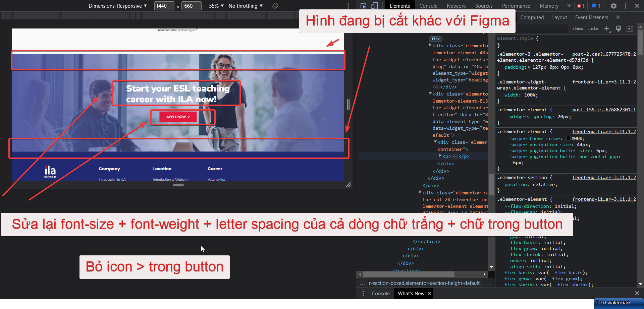Toggle the :hov element state panel
This screenshot has width=644, height=309.
[x=578, y=28]
